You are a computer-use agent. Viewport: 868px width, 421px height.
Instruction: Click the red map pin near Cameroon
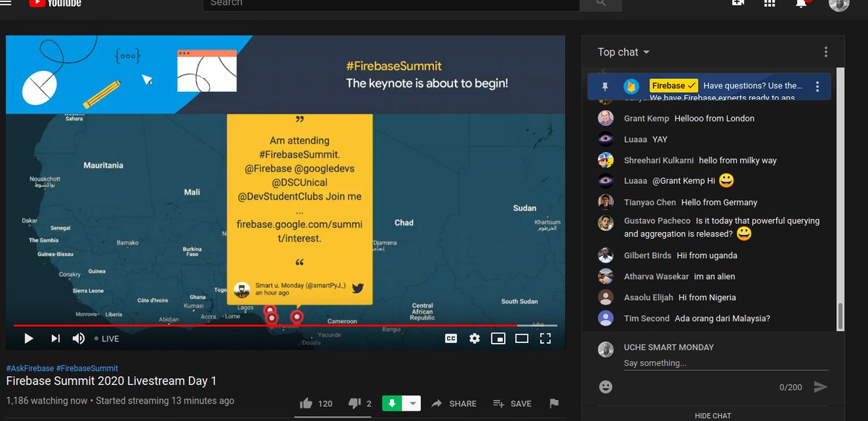pos(297,316)
